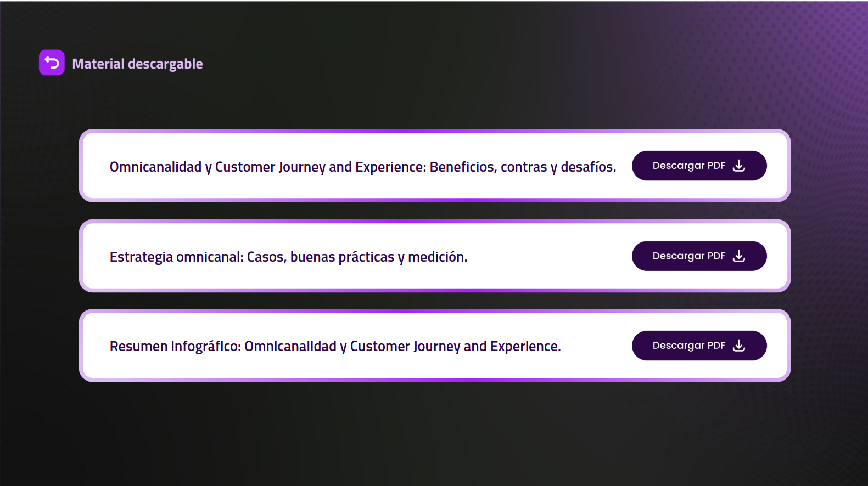Image resolution: width=868 pixels, height=486 pixels.
Task: Click the purple back arrow icon
Action: [x=52, y=63]
